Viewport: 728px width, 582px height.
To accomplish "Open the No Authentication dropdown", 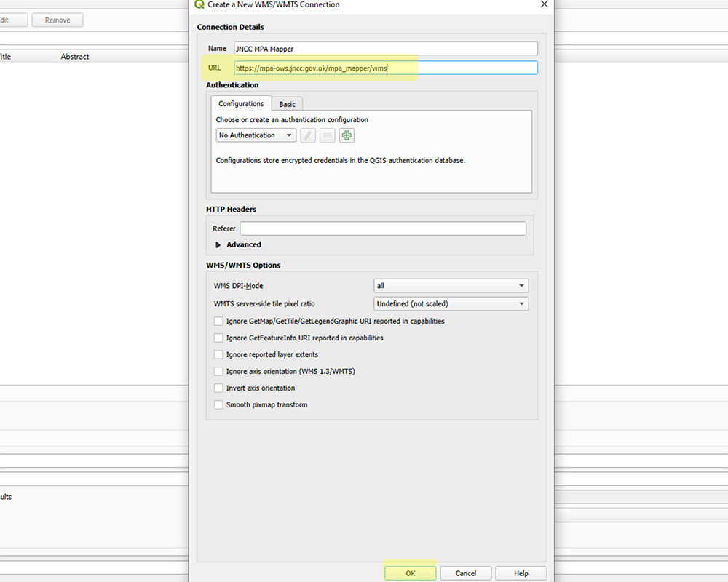I will (255, 135).
